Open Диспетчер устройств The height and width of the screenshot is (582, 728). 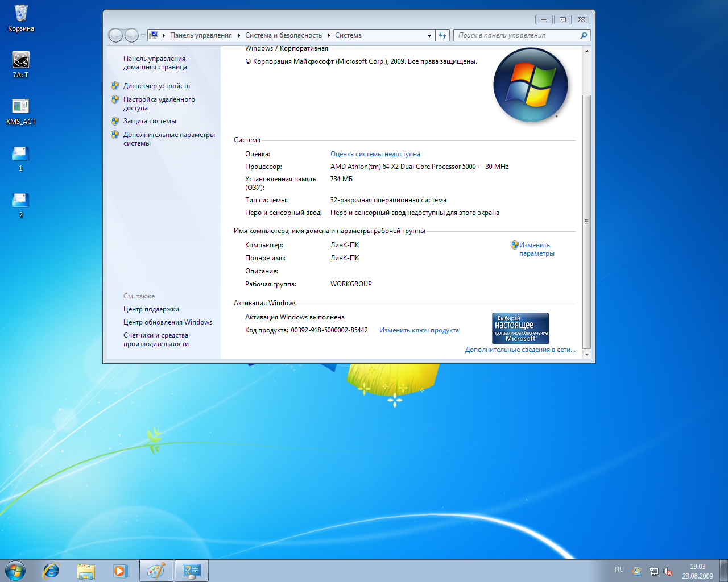(x=156, y=86)
